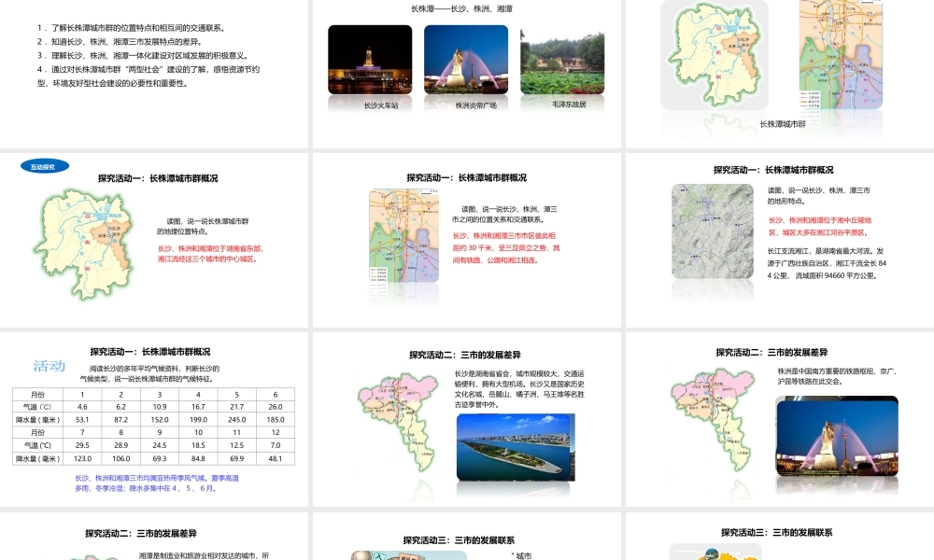The height and width of the screenshot is (560, 934).
Task: Click the paragraph 长沙是湖南省省会，城市规模较大
Action: pos(519,389)
